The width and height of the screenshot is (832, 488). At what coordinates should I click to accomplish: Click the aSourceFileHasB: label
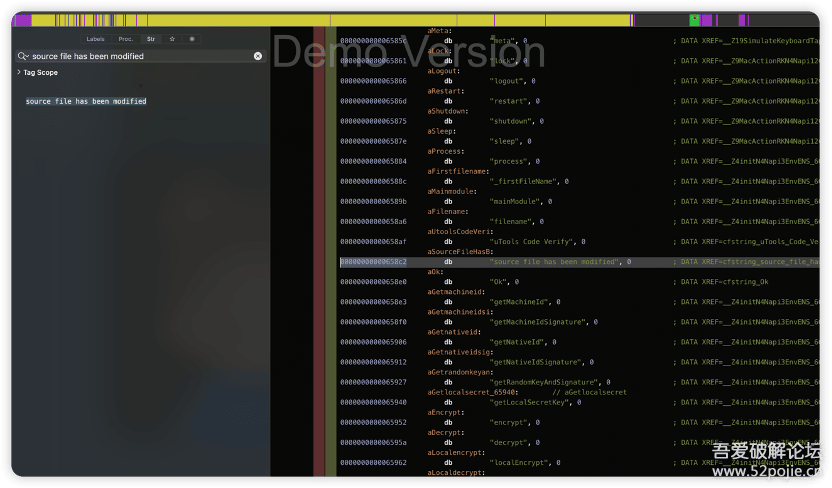[x=461, y=251]
